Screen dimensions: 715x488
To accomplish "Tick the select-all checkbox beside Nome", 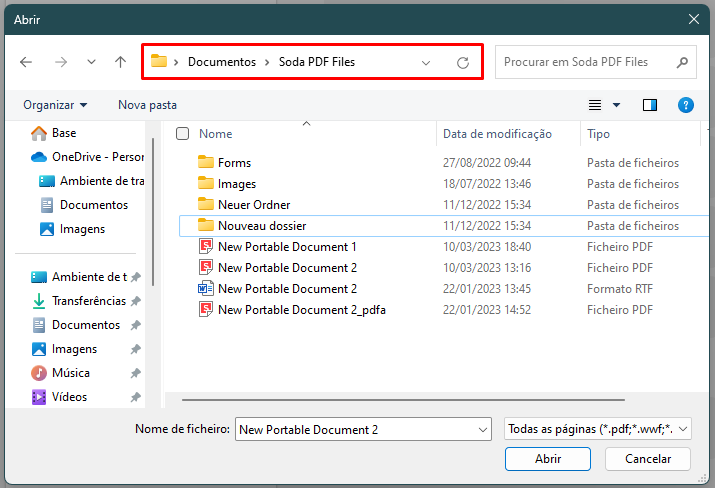I will tap(182, 134).
